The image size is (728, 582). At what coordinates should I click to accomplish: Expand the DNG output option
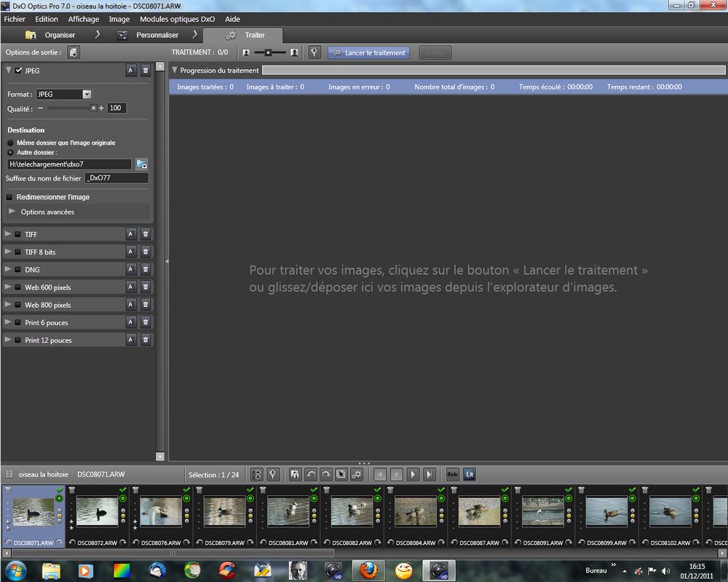pyautogui.click(x=8, y=270)
